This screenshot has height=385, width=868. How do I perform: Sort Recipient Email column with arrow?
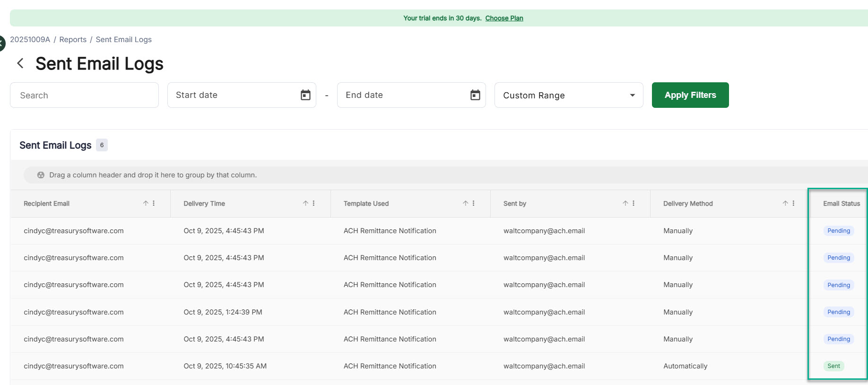click(x=146, y=203)
